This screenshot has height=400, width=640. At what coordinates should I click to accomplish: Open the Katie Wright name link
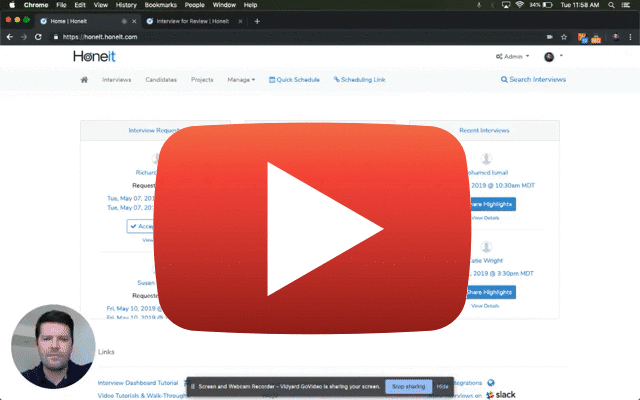pos(487,260)
